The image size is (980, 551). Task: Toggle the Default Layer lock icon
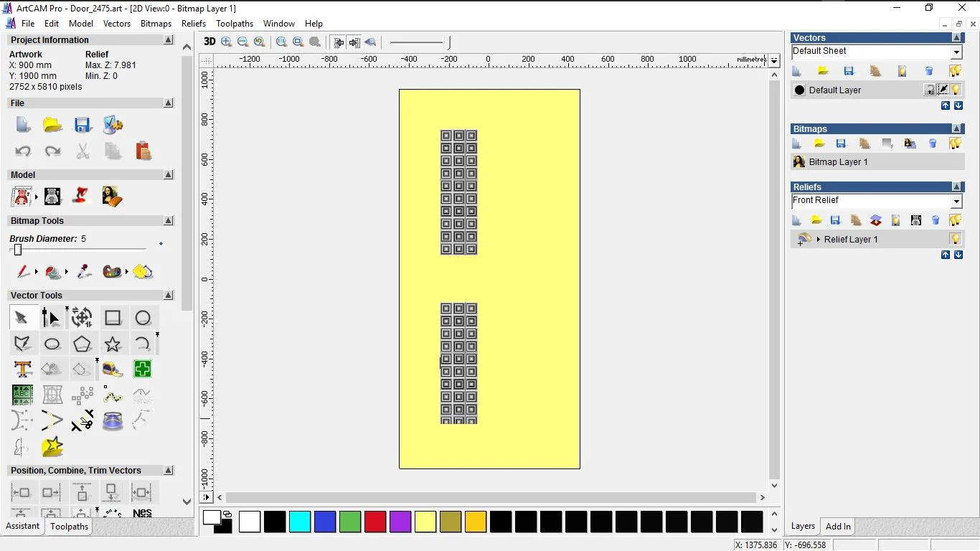pos(930,90)
